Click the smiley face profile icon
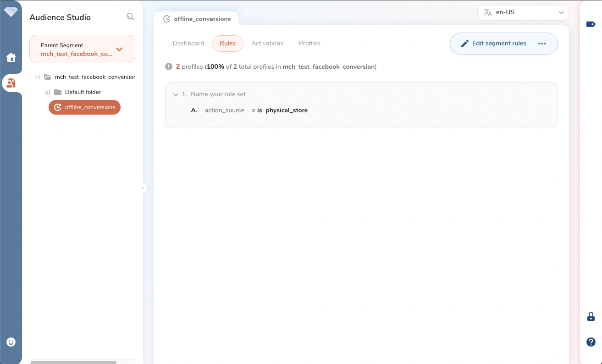Screen dimensions: 602x364 (11, 342)
